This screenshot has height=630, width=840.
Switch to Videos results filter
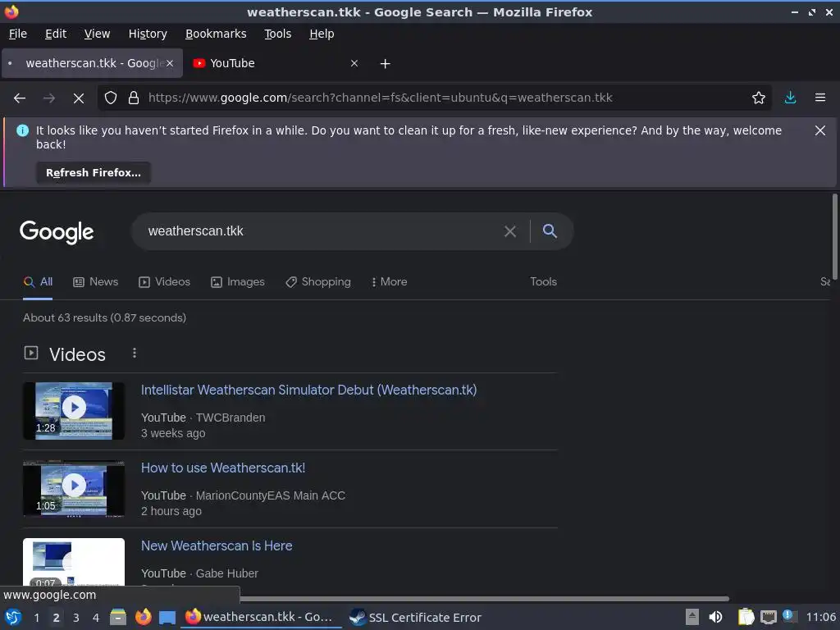click(164, 282)
